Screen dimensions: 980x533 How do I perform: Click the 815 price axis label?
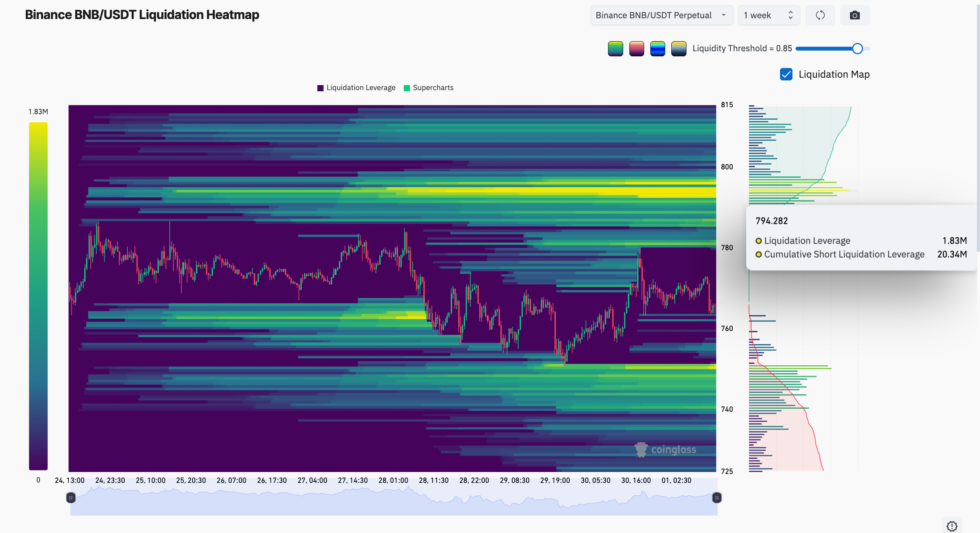coord(727,105)
